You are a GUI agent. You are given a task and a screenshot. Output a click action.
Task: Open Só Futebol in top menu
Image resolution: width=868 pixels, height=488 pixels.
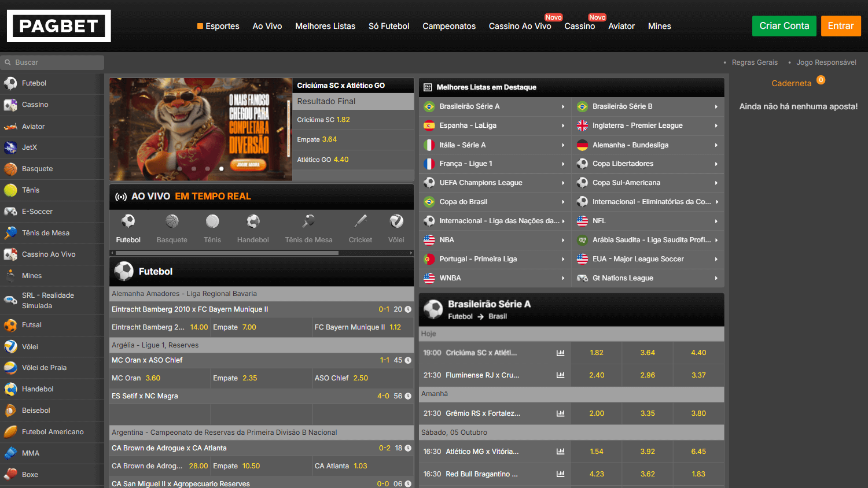389,26
